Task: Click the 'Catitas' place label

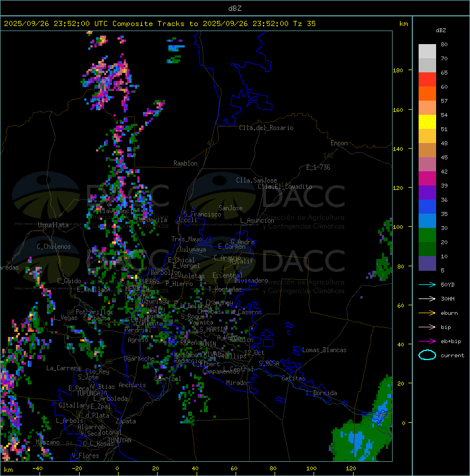Action: pyautogui.click(x=293, y=378)
